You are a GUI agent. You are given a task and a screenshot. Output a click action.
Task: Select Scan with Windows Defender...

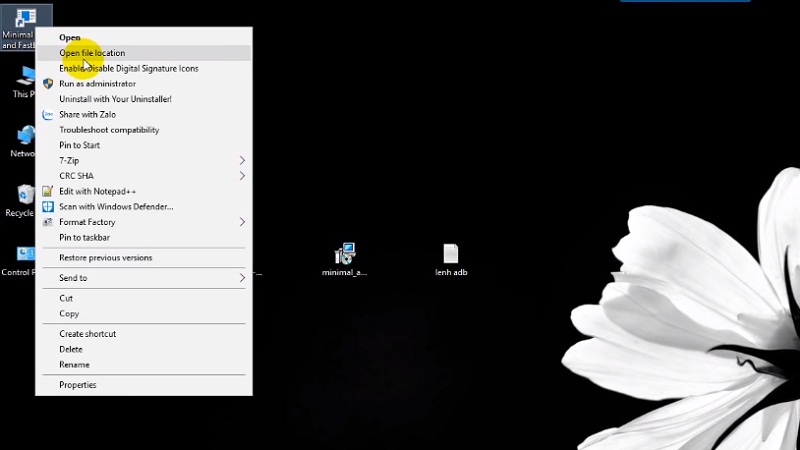click(x=144, y=207)
